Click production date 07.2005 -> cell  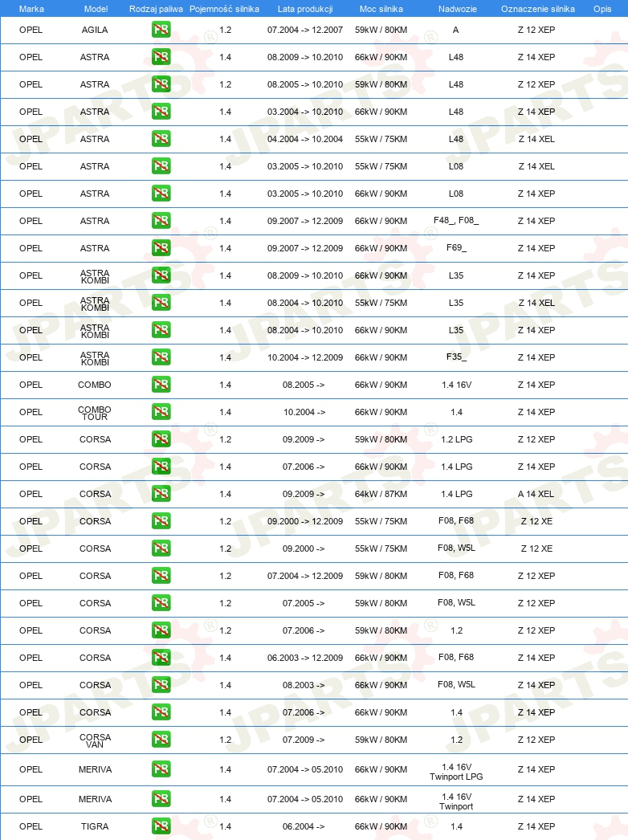[x=304, y=603]
